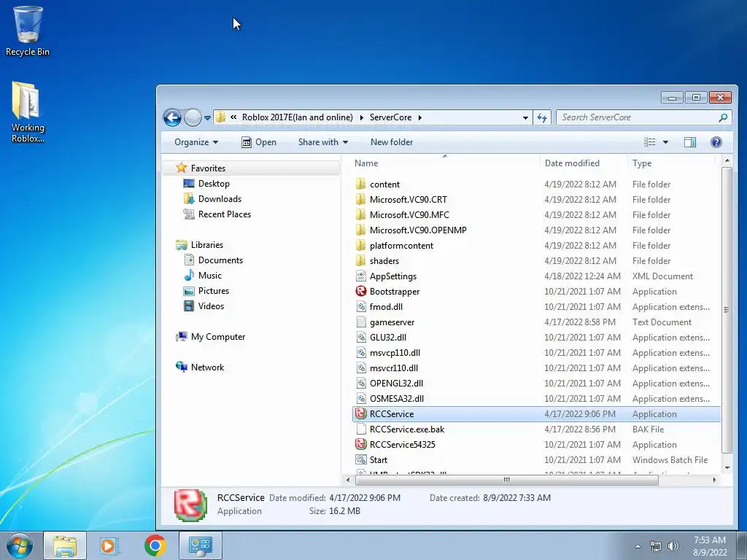Select the Start batch file
747x560 pixels.
(x=379, y=460)
